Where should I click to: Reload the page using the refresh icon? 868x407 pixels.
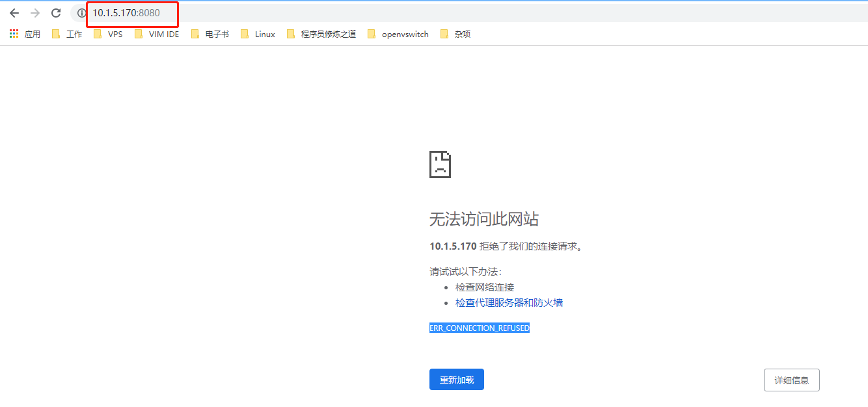56,13
